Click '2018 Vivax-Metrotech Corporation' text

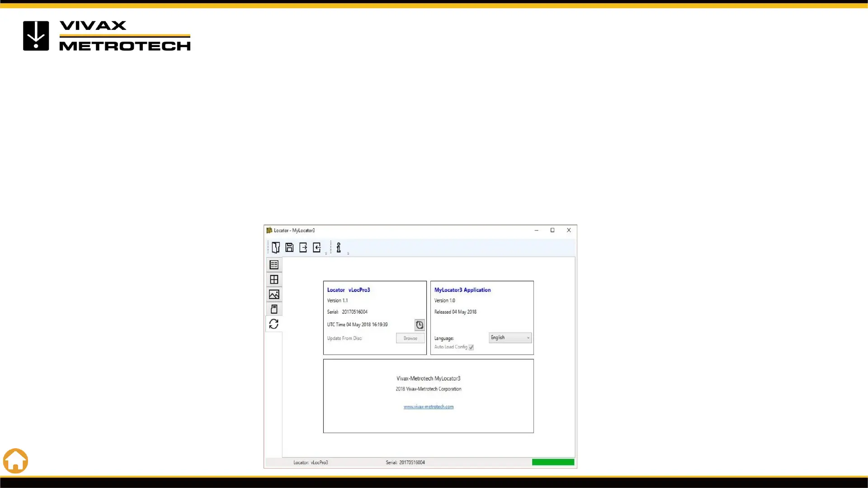pyautogui.click(x=429, y=389)
